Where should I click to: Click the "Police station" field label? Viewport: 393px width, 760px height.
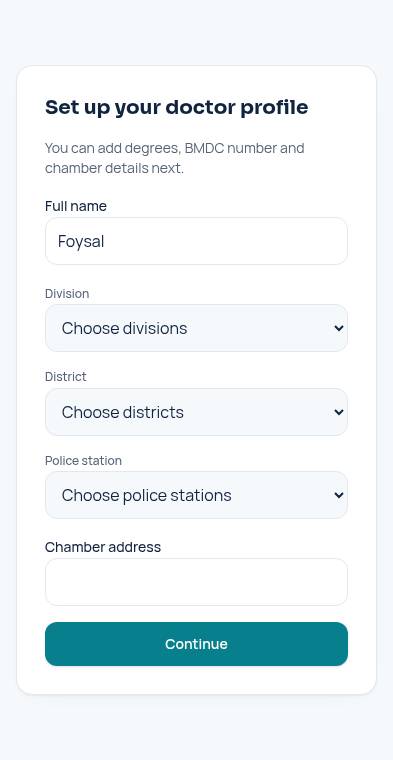click(83, 460)
